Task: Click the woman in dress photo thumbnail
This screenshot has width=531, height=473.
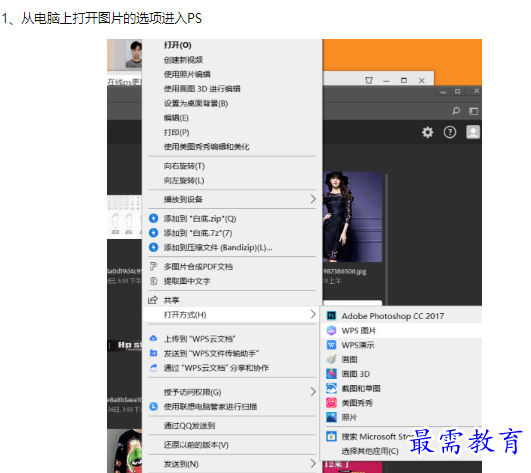Action: pos(353,217)
